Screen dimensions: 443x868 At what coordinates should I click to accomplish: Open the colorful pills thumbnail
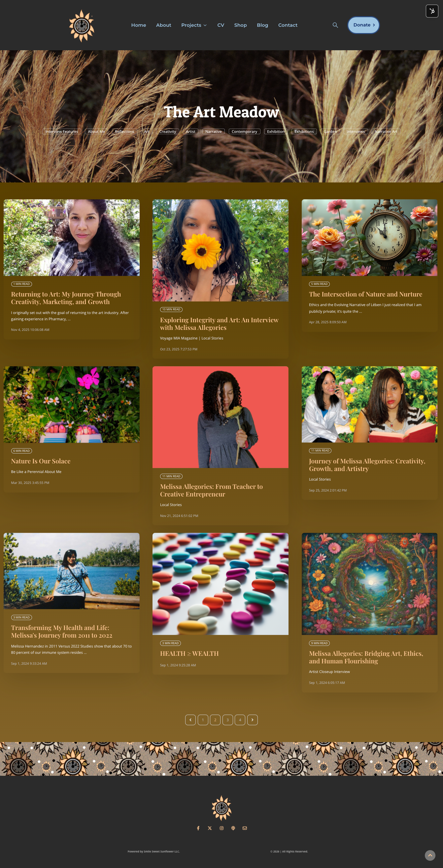pyautogui.click(x=221, y=584)
